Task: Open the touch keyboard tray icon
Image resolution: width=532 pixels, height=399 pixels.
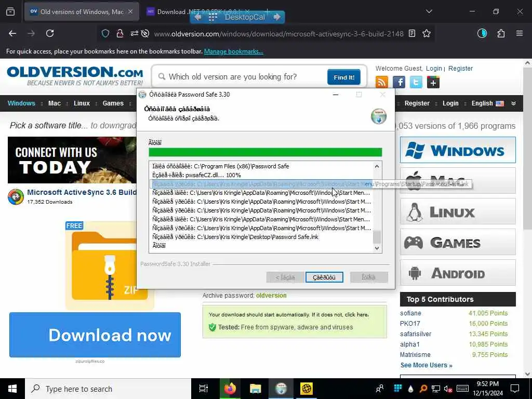Action: [462, 389]
